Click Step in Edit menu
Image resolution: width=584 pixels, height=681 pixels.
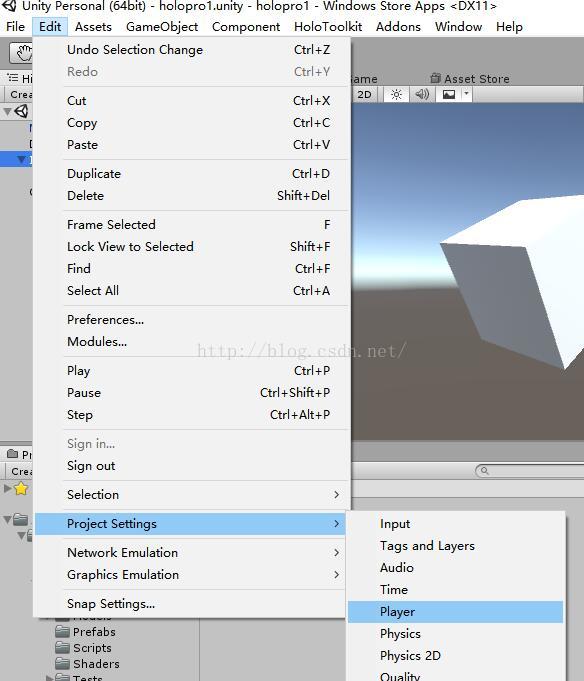(191, 414)
